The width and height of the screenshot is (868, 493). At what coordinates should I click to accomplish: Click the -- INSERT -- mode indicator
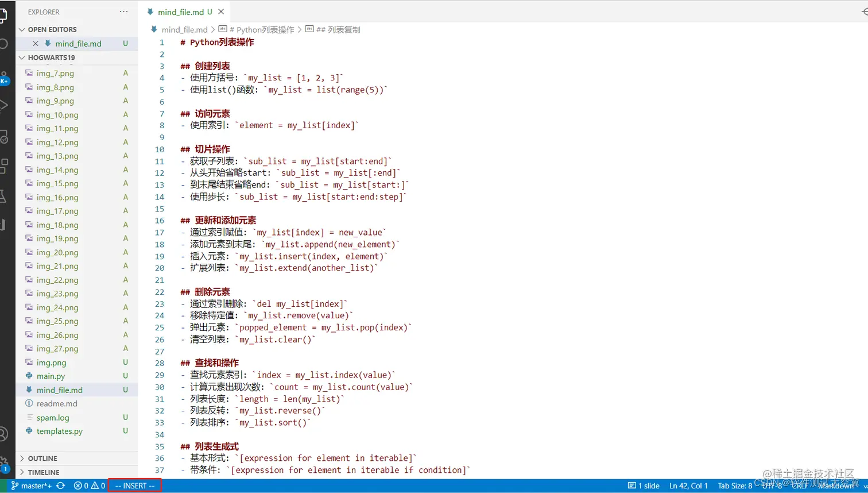point(135,486)
